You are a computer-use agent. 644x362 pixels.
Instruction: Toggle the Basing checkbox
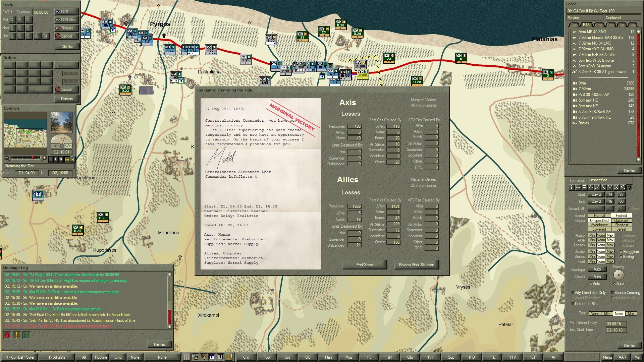pyautogui.click(x=621, y=257)
